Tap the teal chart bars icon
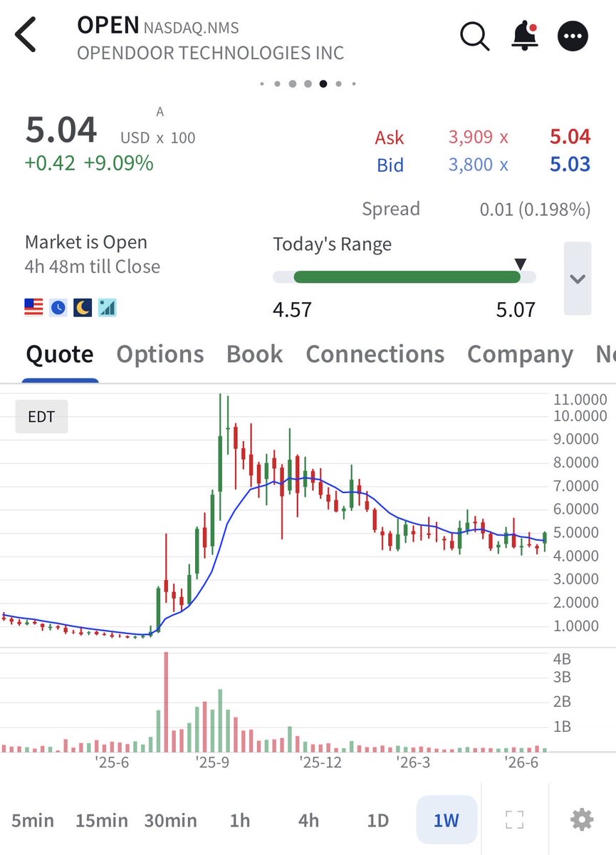This screenshot has height=855, width=616. click(108, 308)
